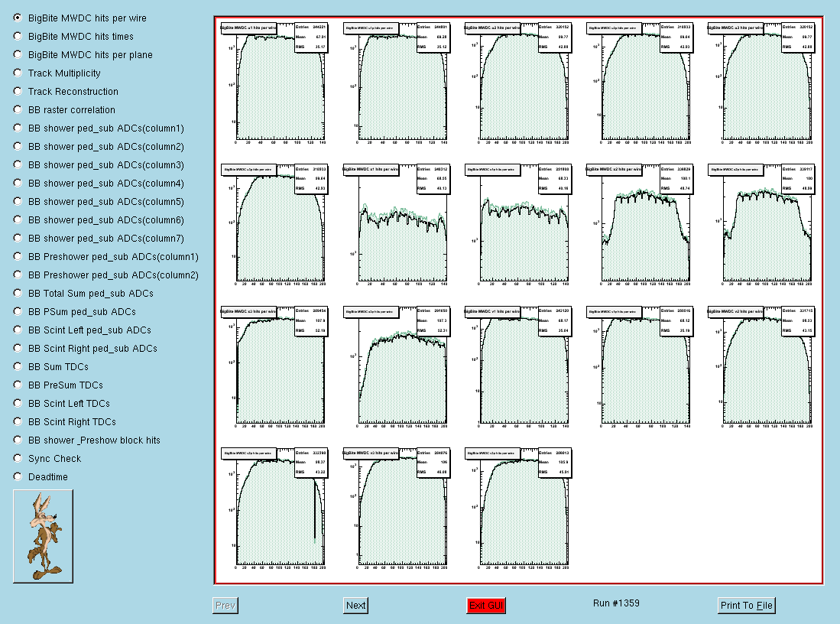This screenshot has width=840, height=624.
Task: Select the x3 hits per wire histogram
Action: 273,367
